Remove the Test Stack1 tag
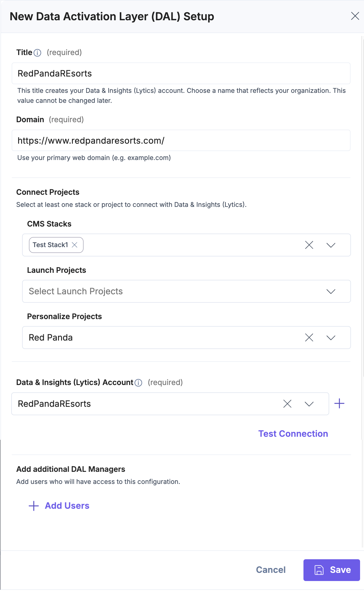This screenshot has height=591, width=364. [75, 245]
